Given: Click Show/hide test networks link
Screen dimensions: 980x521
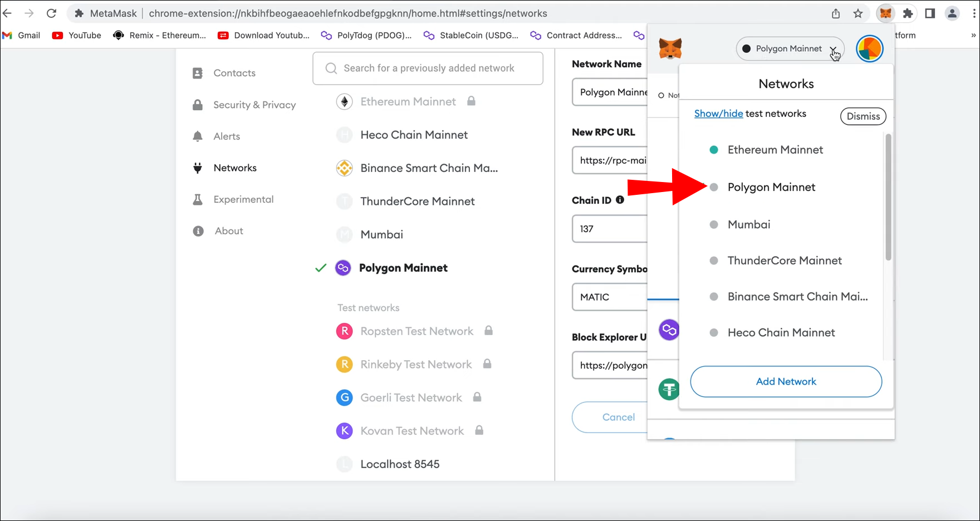Looking at the screenshot, I should pyautogui.click(x=718, y=114).
